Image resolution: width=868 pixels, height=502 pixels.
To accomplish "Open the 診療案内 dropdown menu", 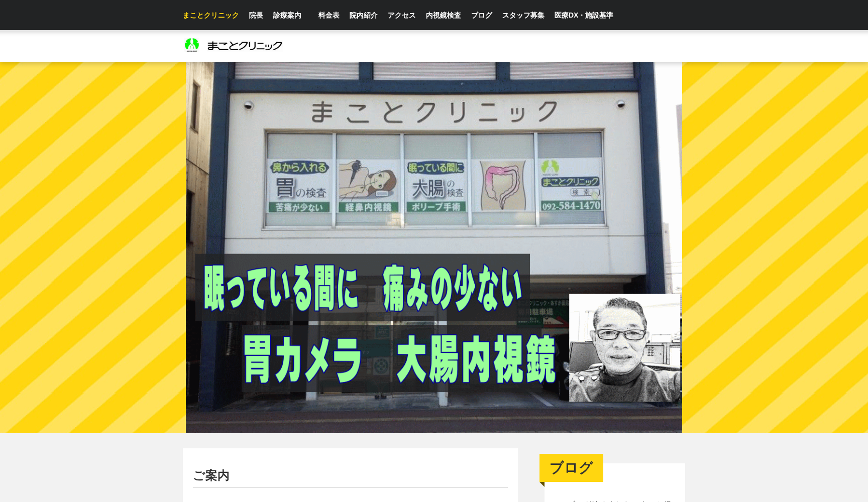I will [x=287, y=15].
